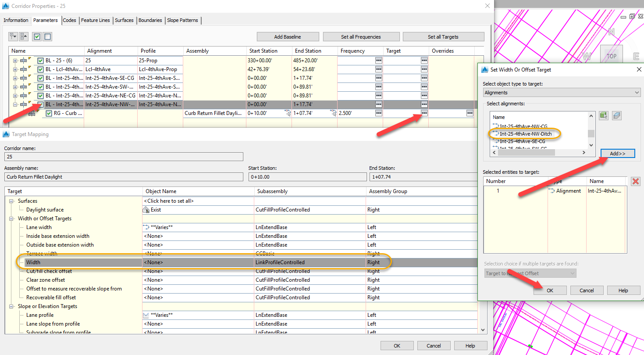
Task: Click the select-from-drawing icon in Set Width dialog
Action: [x=604, y=116]
